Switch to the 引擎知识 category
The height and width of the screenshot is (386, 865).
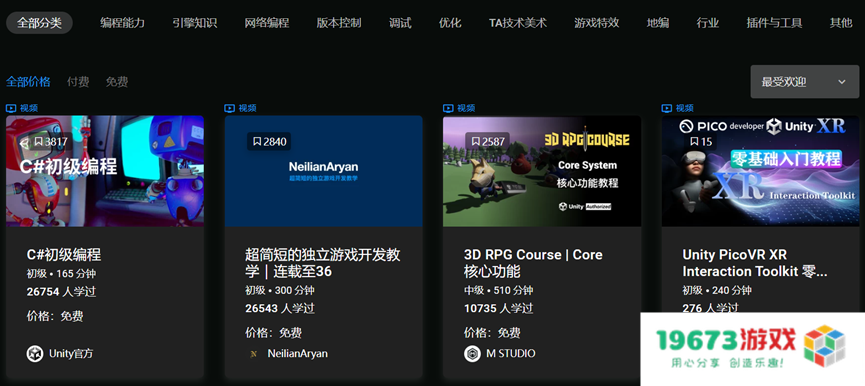195,23
